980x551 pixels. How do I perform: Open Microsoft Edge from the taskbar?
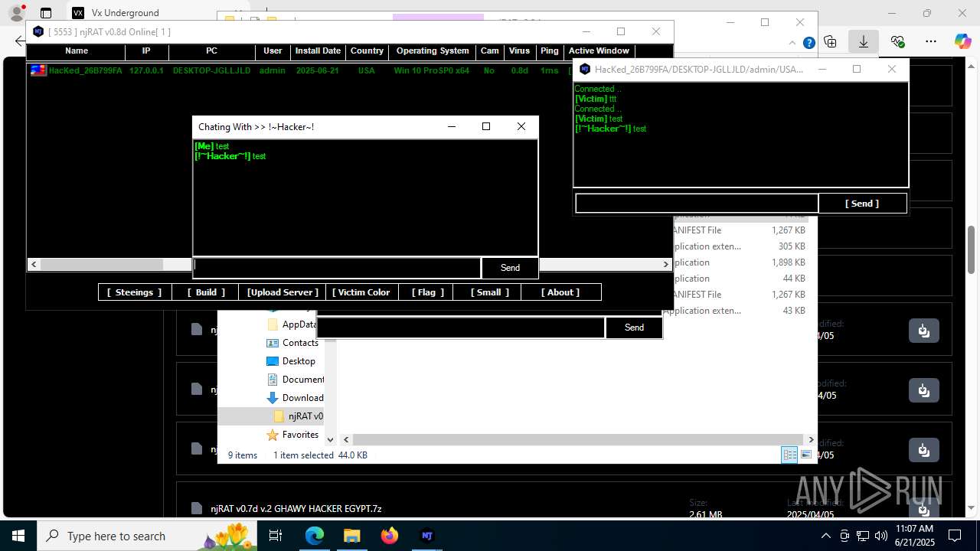tap(315, 536)
